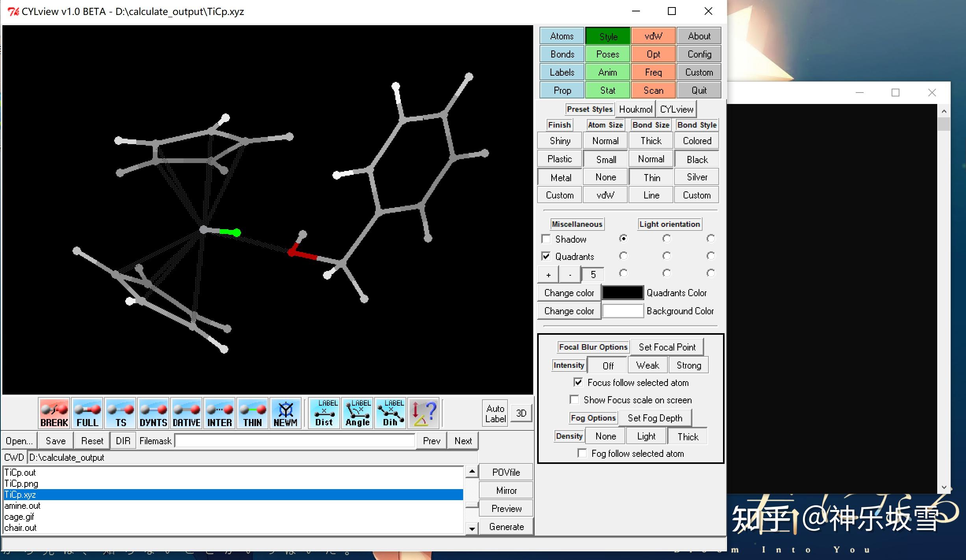The image size is (966, 560).
Task: Switch to the Freq panel
Action: pos(653,72)
